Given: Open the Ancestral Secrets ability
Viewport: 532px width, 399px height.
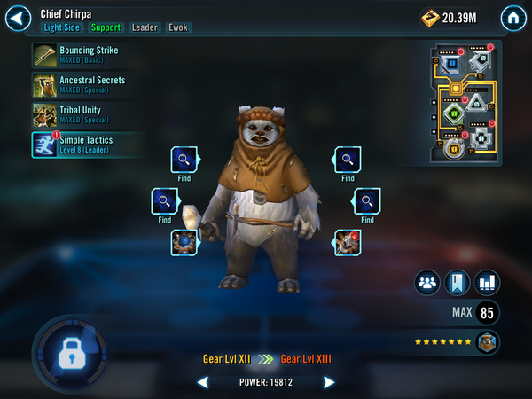Looking at the screenshot, I should click(87, 85).
